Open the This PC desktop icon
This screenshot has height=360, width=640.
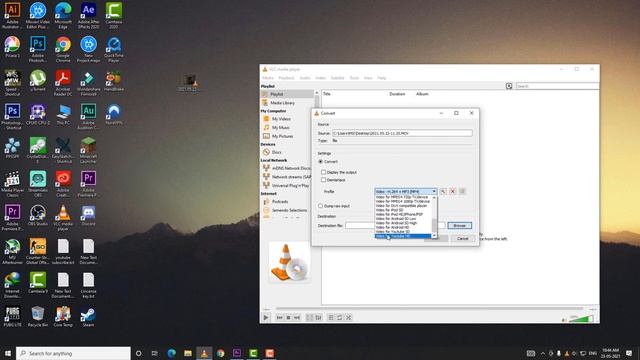63,114
